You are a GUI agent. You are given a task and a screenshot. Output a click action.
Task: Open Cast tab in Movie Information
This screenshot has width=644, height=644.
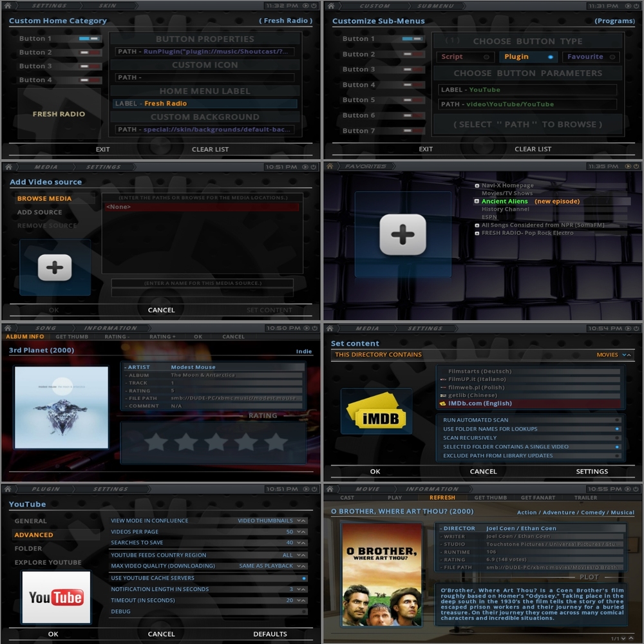click(x=347, y=497)
